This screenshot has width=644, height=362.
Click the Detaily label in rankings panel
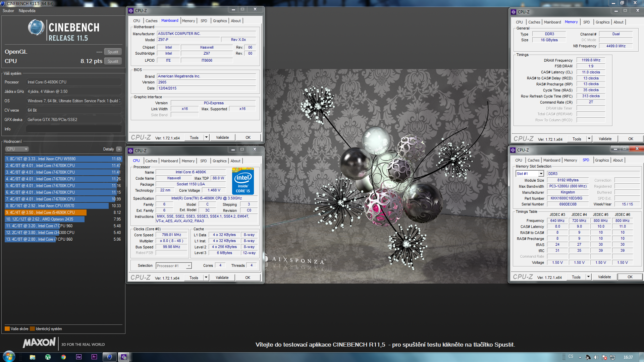(108, 149)
